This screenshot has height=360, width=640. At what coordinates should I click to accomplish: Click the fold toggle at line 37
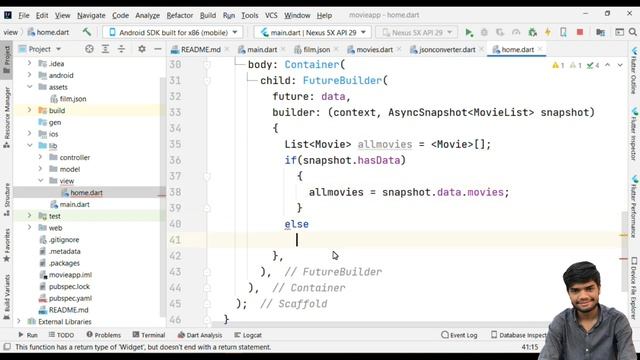207,176
